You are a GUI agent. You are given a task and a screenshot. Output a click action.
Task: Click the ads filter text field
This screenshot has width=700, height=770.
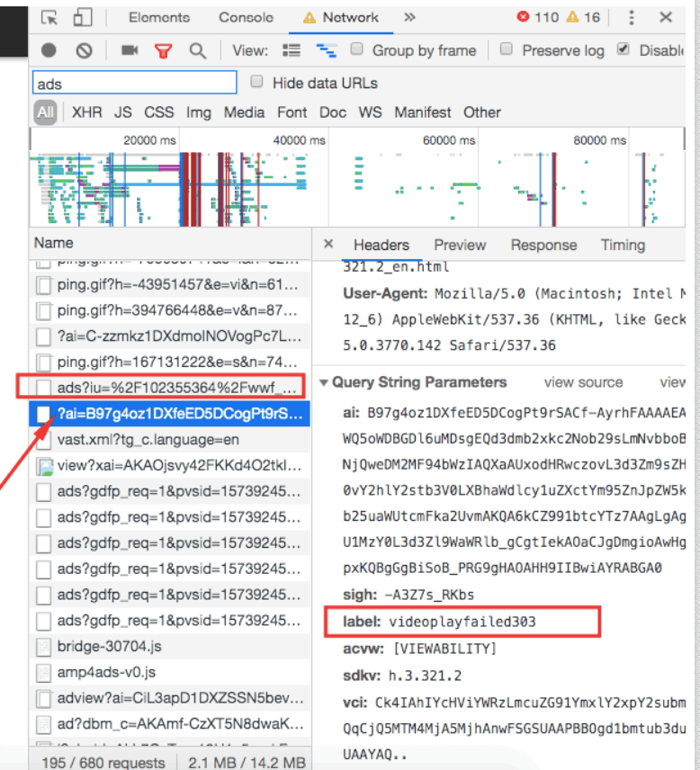[x=134, y=84]
